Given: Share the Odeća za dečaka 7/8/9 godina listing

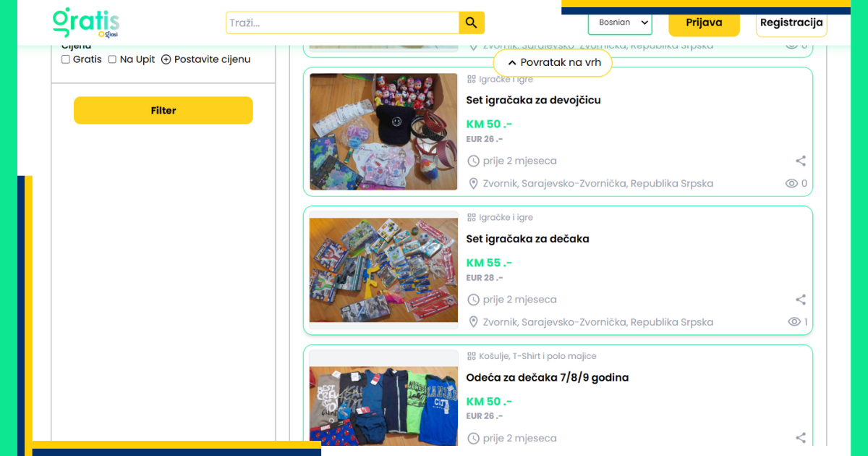Looking at the screenshot, I should tap(801, 438).
